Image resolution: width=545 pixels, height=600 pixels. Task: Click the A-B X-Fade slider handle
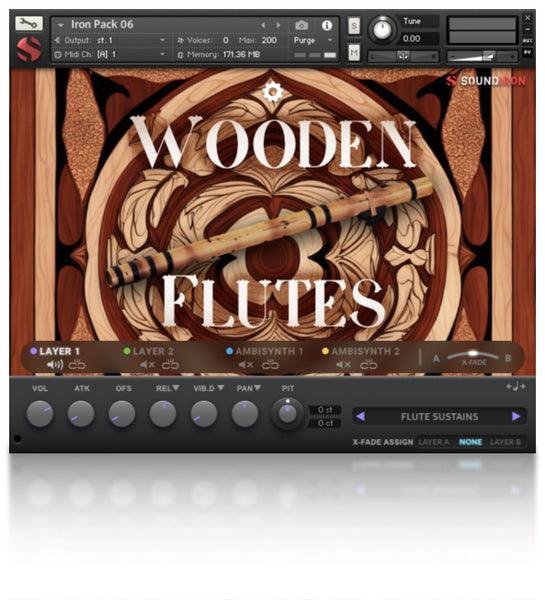click(473, 353)
